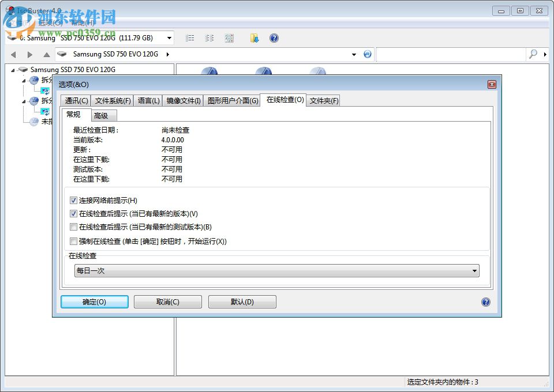Screen dimensions: 554x392
Task: Click the export/extract icon on the toolbar
Action: tap(254, 37)
